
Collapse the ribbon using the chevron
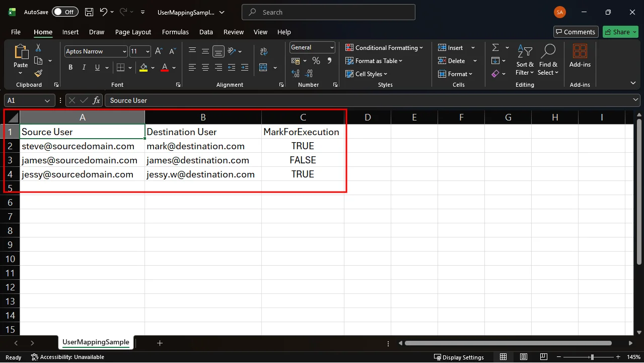633,83
